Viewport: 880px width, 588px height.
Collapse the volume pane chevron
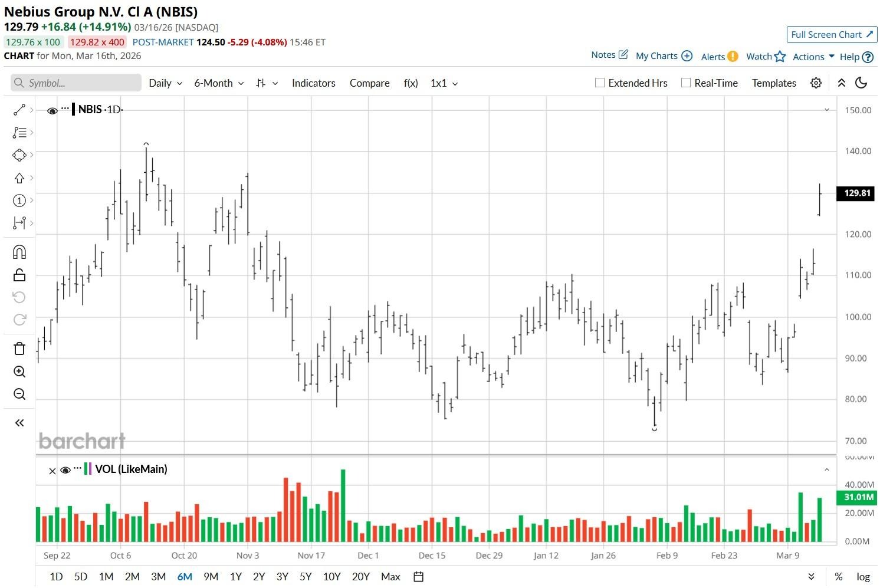point(827,469)
